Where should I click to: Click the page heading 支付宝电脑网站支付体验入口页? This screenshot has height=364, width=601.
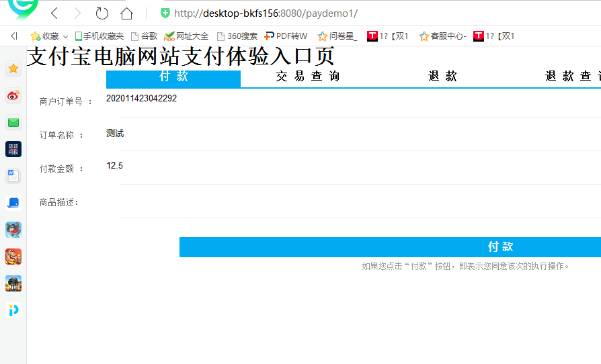pos(181,56)
